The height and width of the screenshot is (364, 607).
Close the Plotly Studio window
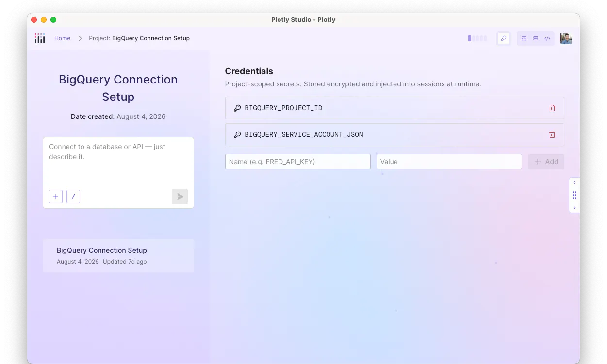[34, 20]
